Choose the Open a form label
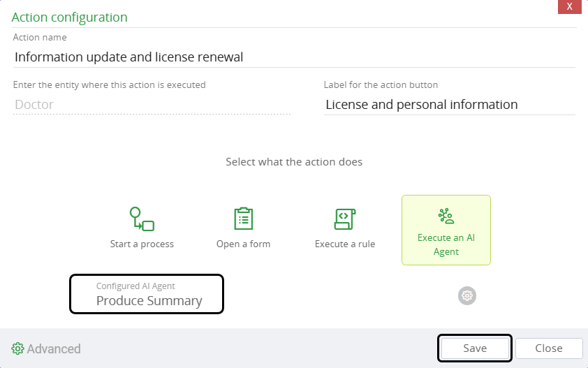588x368 pixels. [x=244, y=244]
